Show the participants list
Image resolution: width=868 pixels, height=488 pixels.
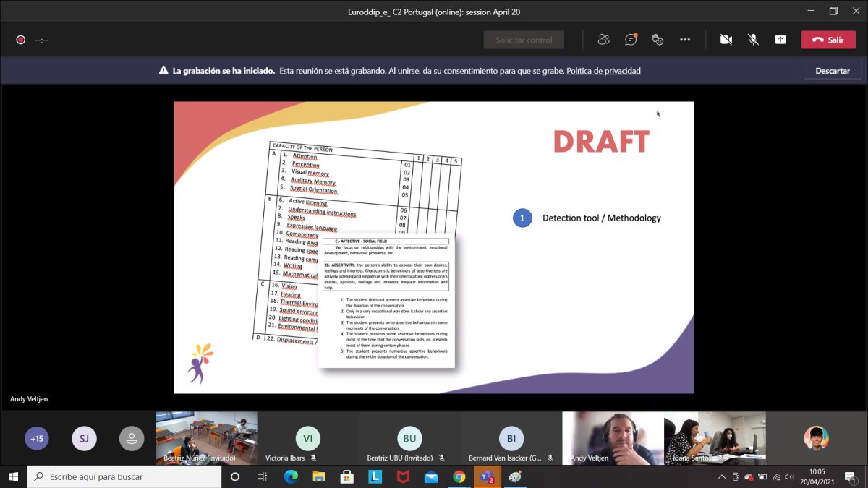click(603, 40)
